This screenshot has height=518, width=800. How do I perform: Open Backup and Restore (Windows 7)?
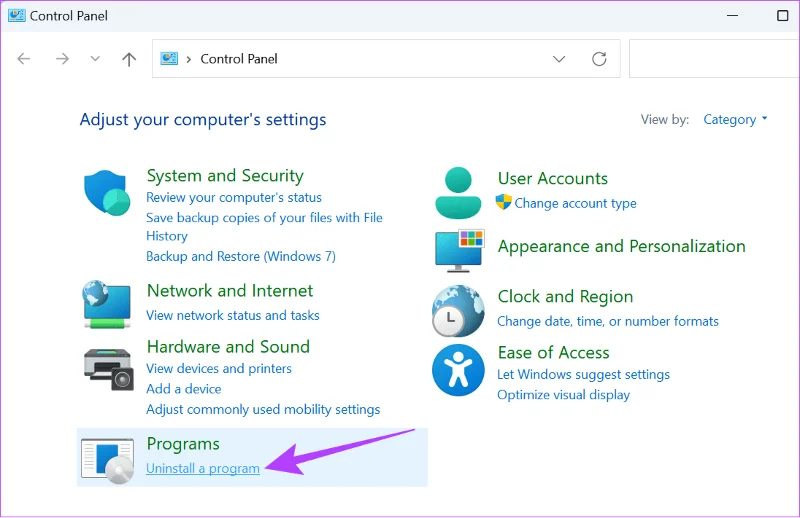241,256
